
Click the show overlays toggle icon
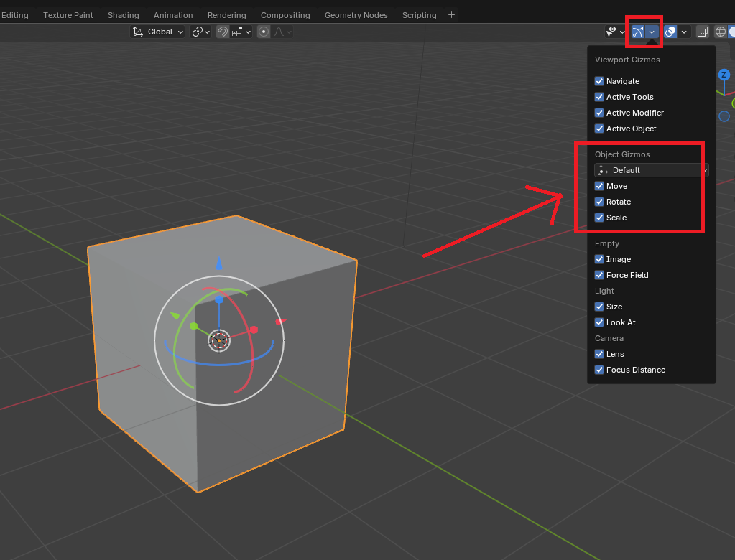point(671,32)
